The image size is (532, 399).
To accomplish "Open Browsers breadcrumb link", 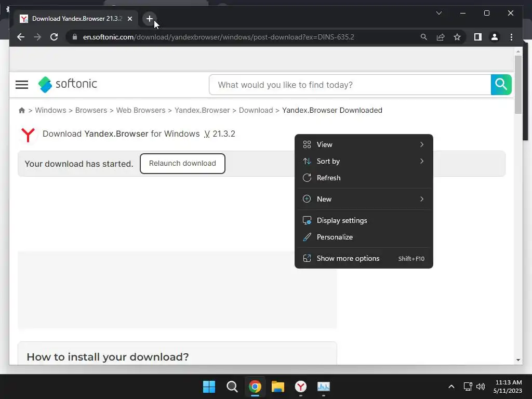I will (91, 110).
